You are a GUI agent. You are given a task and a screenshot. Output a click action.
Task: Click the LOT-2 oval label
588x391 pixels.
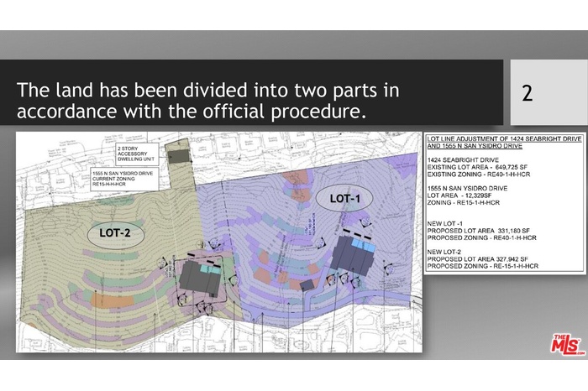pos(115,232)
